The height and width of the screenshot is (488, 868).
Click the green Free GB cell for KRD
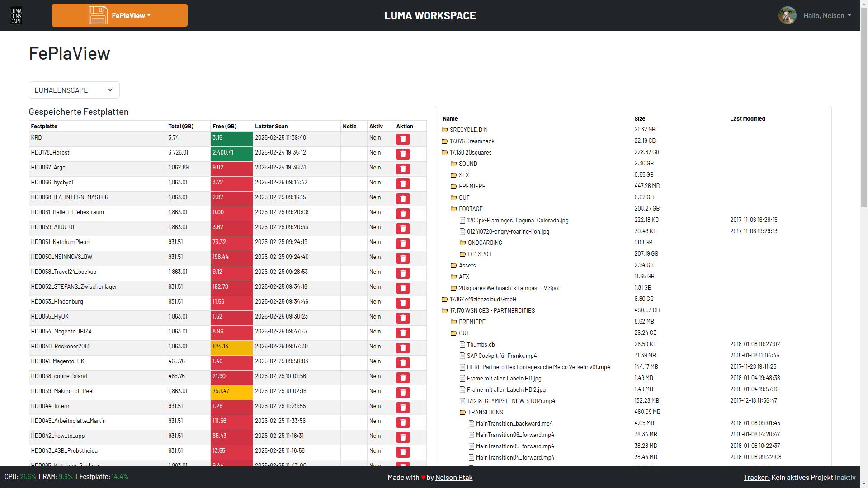(231, 139)
